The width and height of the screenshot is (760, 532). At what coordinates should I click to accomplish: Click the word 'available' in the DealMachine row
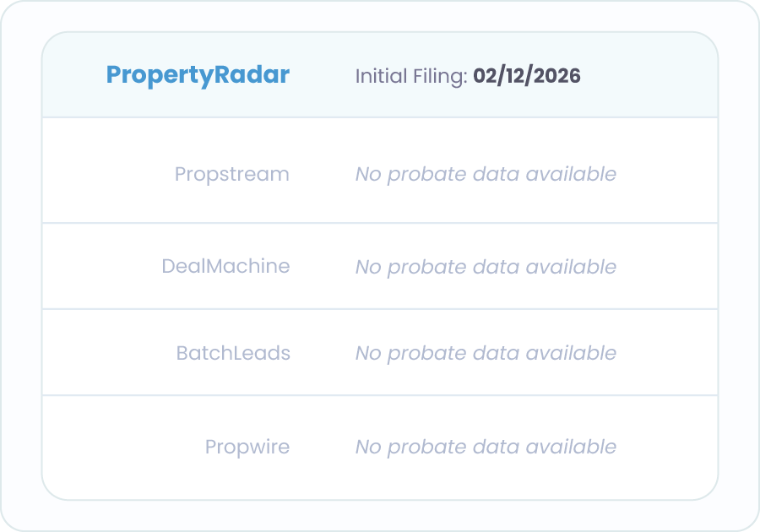point(571,268)
